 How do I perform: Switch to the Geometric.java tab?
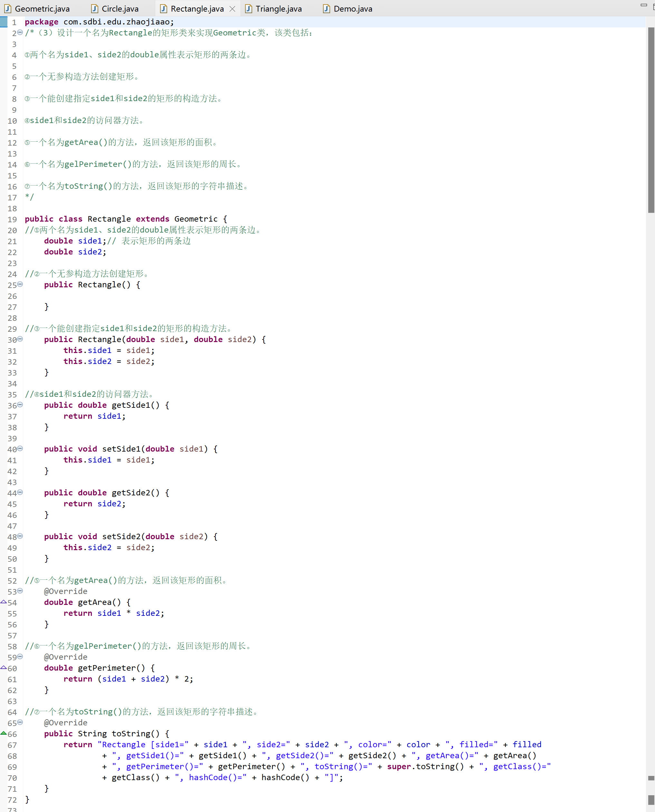(42, 9)
